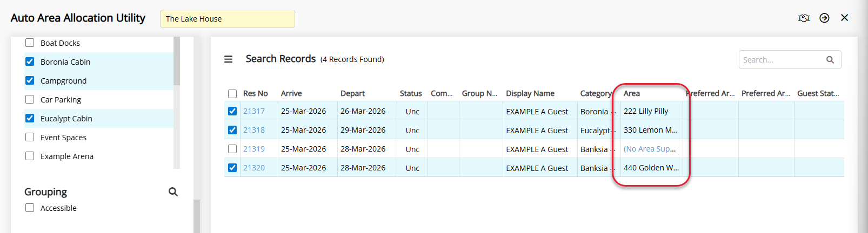The height and width of the screenshot is (233, 868).
Task: Click the left panel outer scrollbar
Action: [x=197, y=216]
